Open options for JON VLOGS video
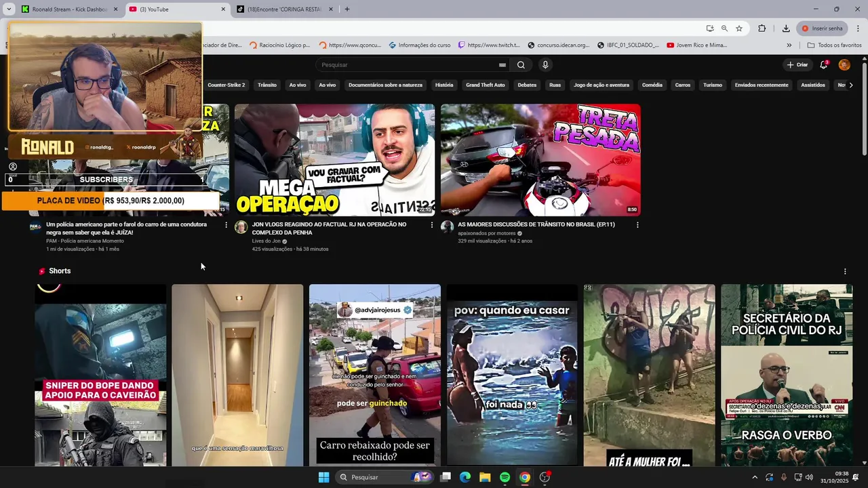This screenshot has width=868, height=488. [432, 225]
